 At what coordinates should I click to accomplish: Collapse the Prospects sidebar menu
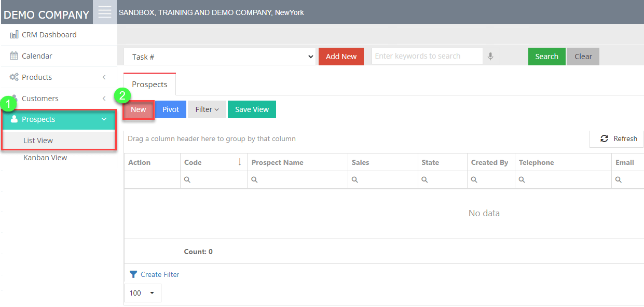[x=104, y=119]
